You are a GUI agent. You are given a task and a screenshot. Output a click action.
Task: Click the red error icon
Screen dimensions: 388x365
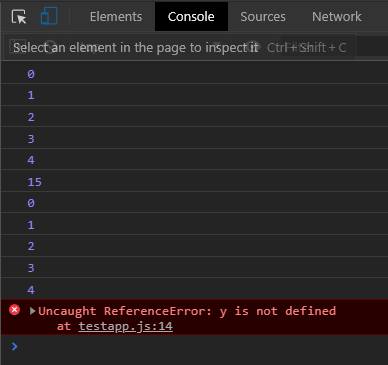tap(15, 310)
